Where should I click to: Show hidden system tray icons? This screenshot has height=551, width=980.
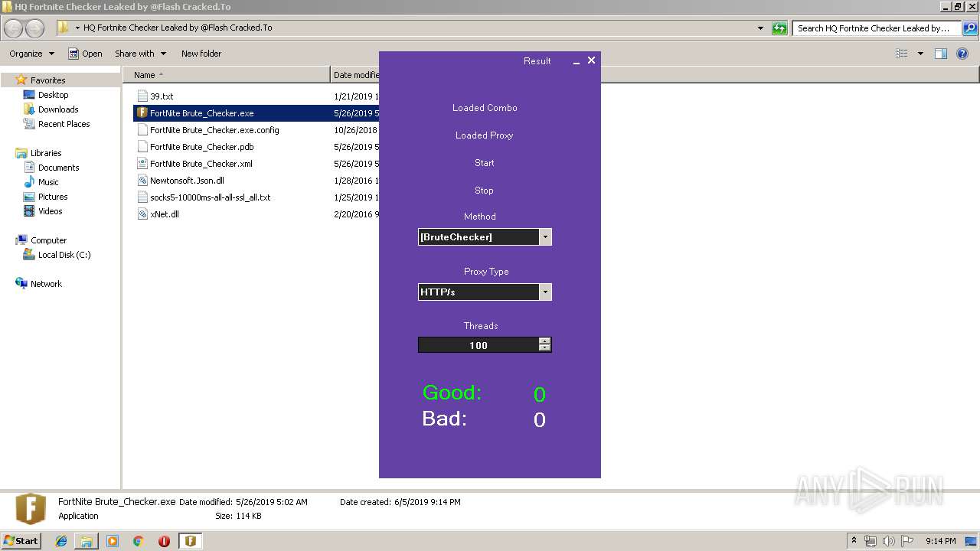click(854, 540)
